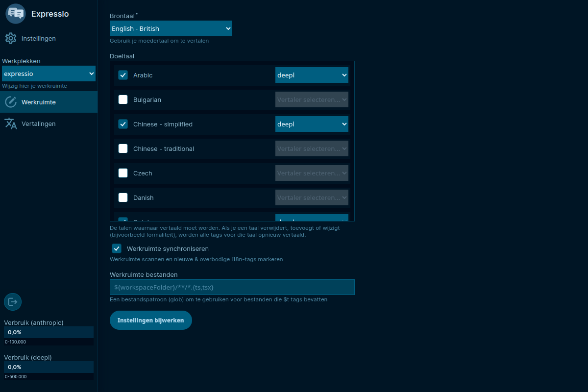
Task: Open the Brontaal English - British dropdown
Action: click(171, 28)
